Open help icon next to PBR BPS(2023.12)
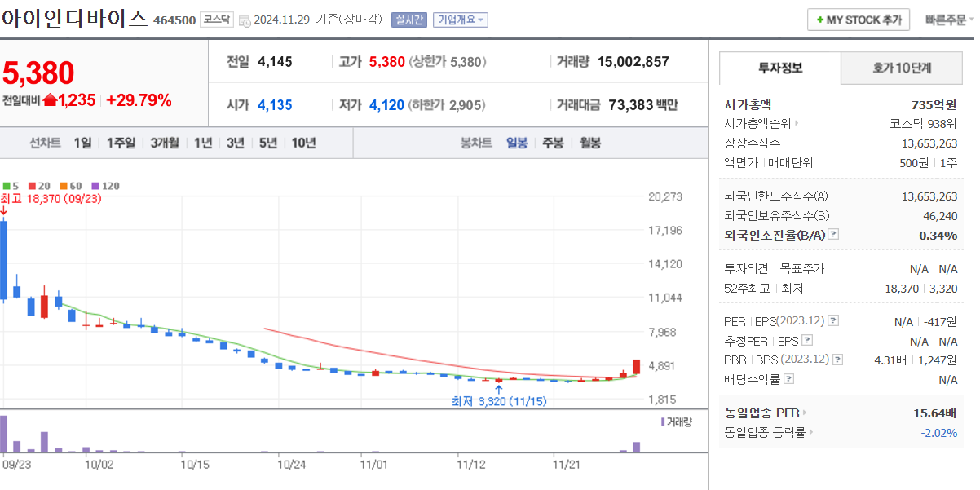Image resolution: width=980 pixels, height=490 pixels. click(x=837, y=360)
